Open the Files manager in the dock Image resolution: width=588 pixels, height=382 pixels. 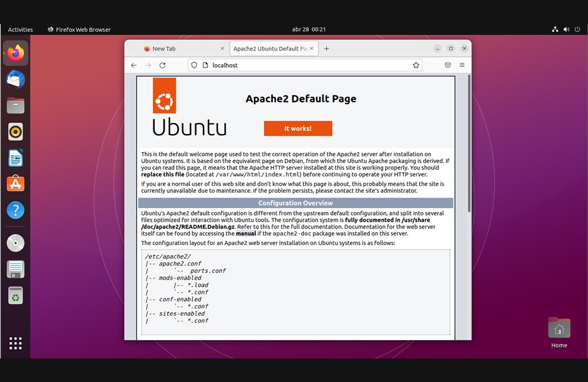pyautogui.click(x=16, y=106)
